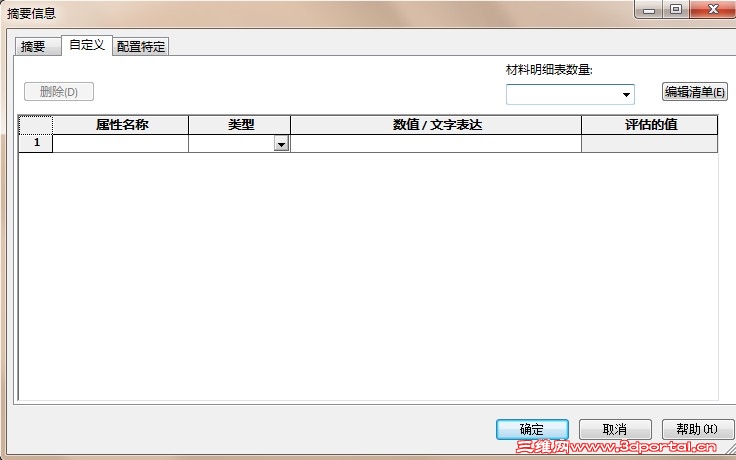Click the 取消 button

(x=615, y=429)
